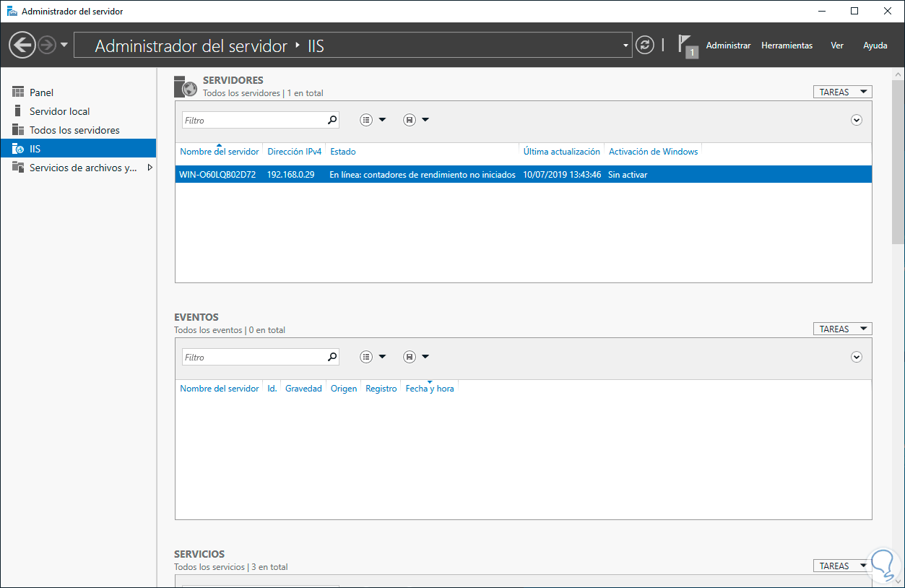Sort by Dirección IPv4 column

(x=294, y=152)
